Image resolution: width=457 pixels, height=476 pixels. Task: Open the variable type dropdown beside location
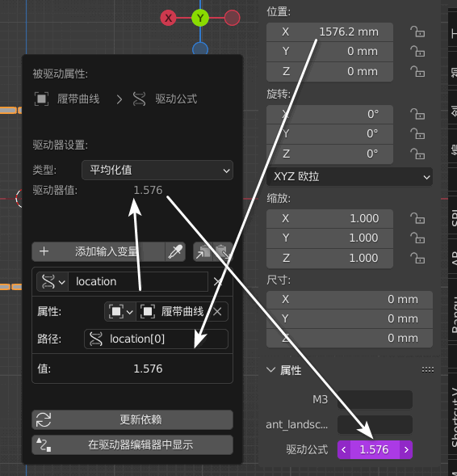(x=52, y=282)
